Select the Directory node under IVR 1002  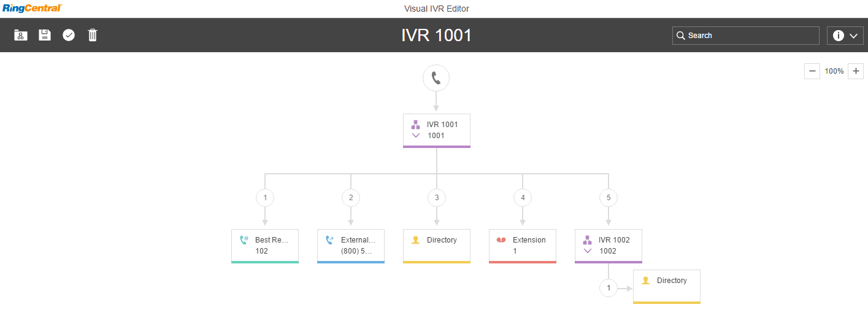click(x=667, y=286)
